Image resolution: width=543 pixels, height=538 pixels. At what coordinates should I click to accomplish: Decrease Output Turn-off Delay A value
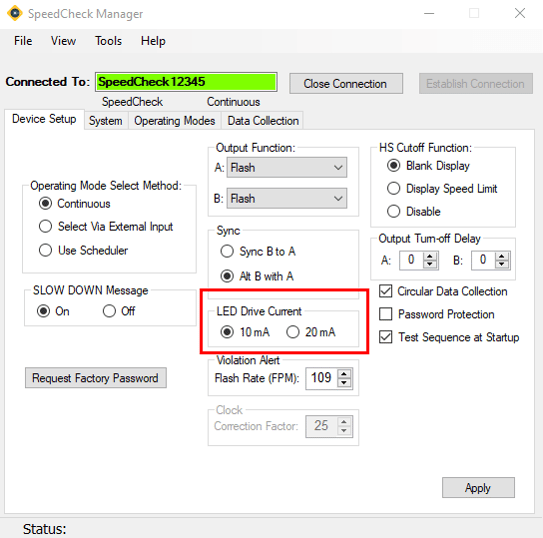point(430,264)
